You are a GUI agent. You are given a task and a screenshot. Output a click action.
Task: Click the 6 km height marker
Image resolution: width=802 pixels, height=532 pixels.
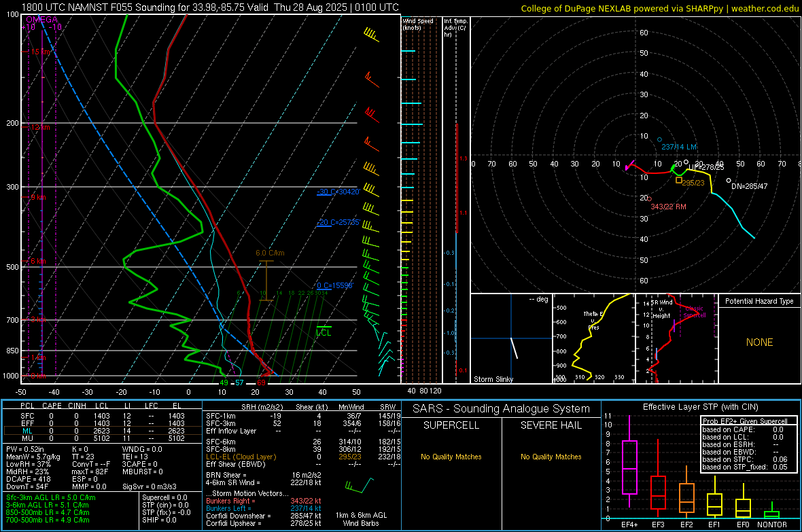(38, 261)
